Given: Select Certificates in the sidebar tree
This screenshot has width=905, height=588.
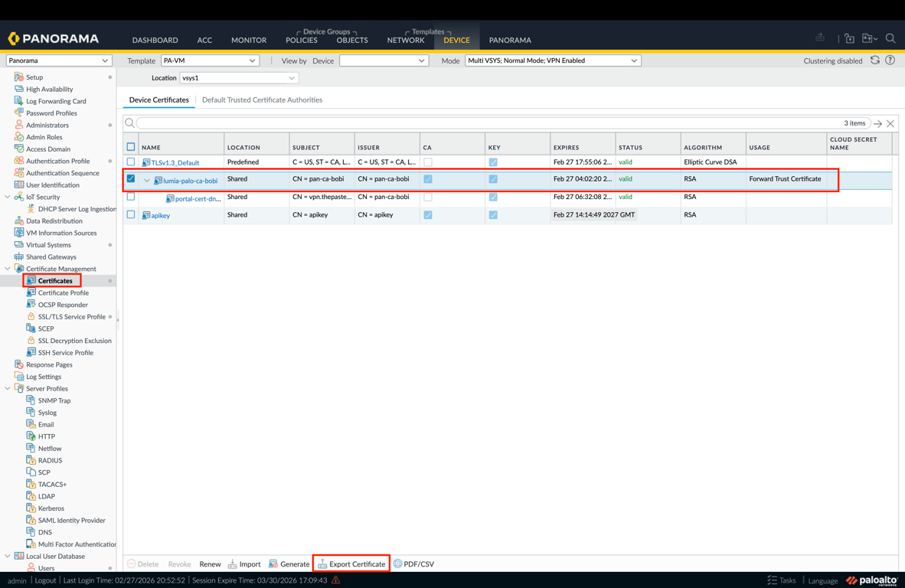Looking at the screenshot, I should point(55,280).
